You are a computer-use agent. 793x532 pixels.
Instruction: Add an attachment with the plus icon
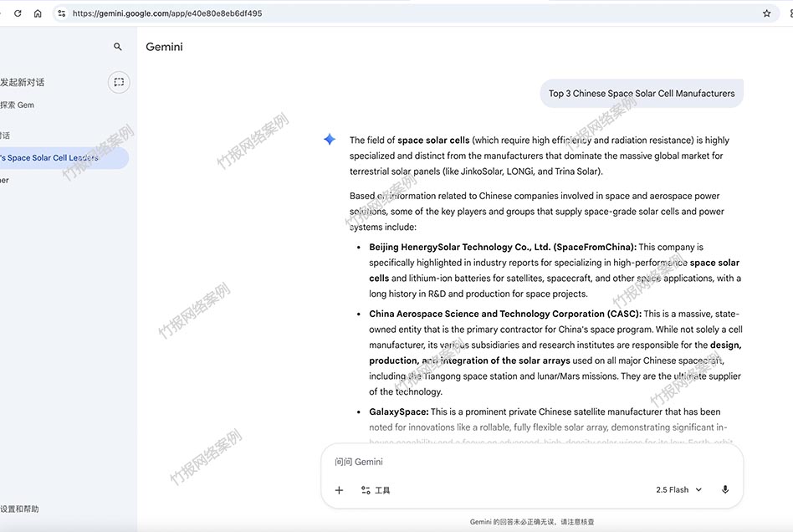[x=340, y=490]
